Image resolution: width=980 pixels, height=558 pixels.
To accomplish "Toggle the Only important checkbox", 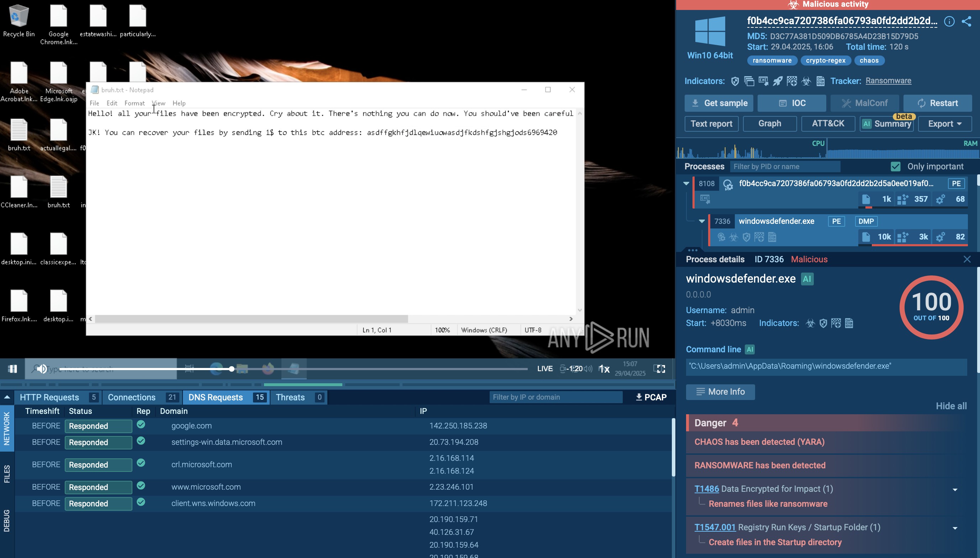I will [895, 166].
